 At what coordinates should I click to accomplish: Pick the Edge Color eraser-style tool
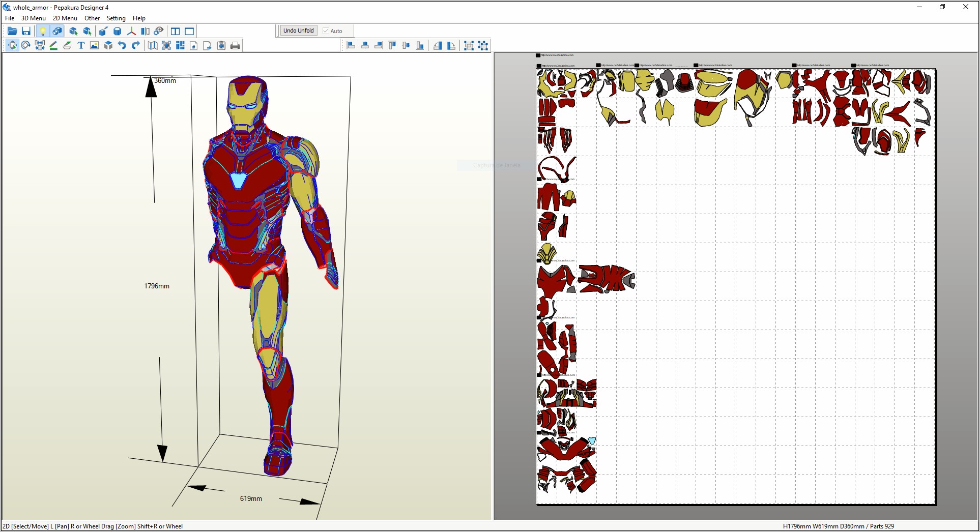[67, 46]
